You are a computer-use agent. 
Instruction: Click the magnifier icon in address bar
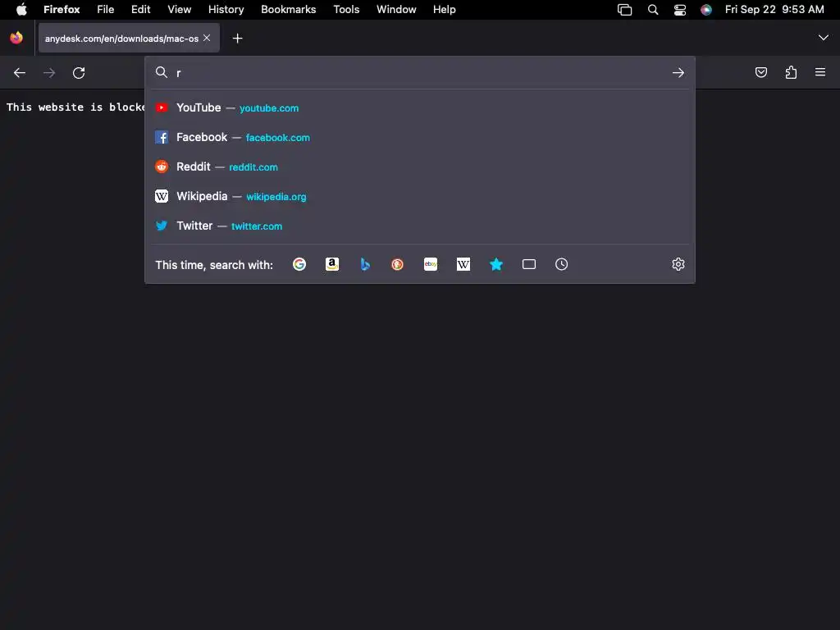coord(162,72)
